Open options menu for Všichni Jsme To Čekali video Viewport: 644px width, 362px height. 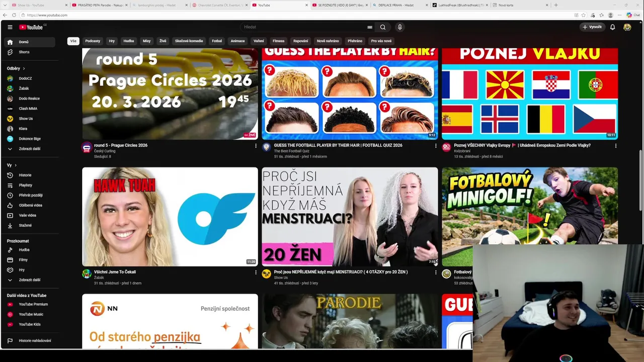click(x=256, y=273)
